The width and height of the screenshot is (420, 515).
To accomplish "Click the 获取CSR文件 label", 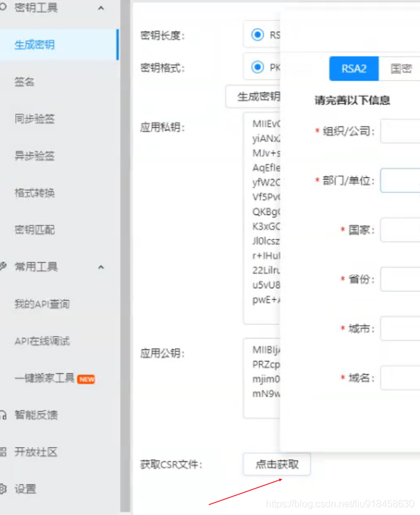I will pos(171,464).
